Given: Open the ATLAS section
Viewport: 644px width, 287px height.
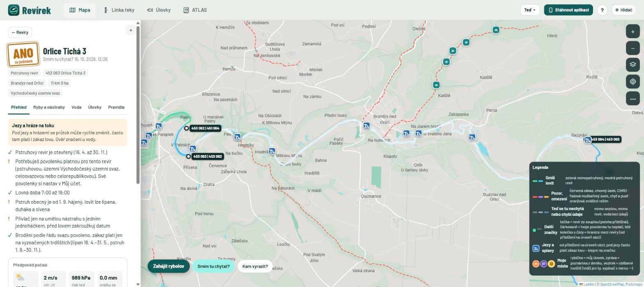Looking at the screenshot, I should coord(195,10).
